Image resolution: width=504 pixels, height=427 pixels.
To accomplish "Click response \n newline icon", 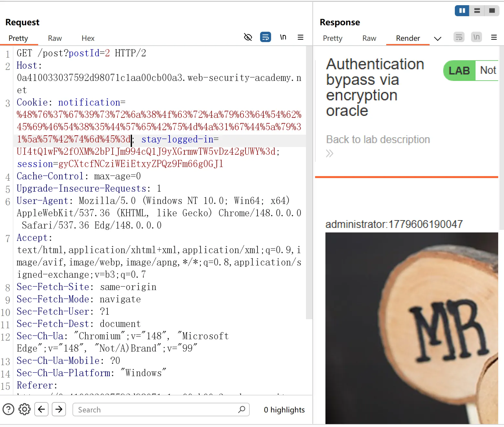I will (477, 37).
